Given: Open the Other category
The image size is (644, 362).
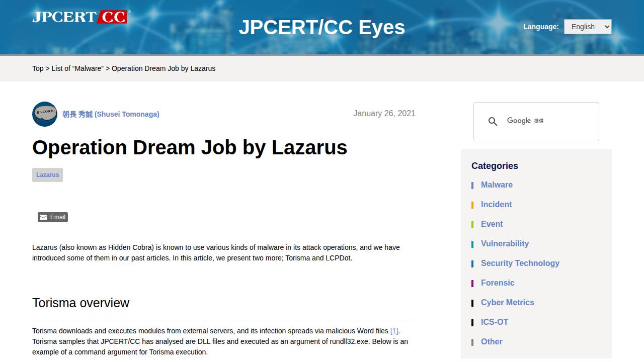Looking at the screenshot, I should tap(492, 342).
